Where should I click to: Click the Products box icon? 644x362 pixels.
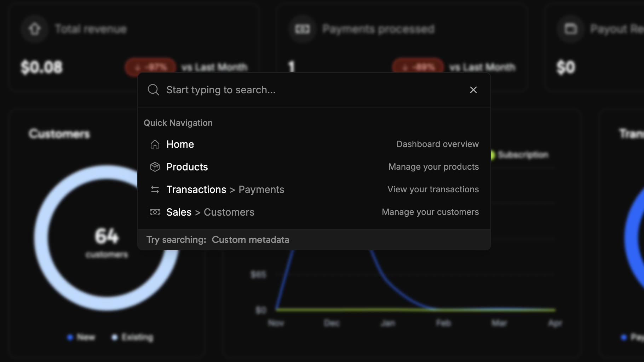155,167
